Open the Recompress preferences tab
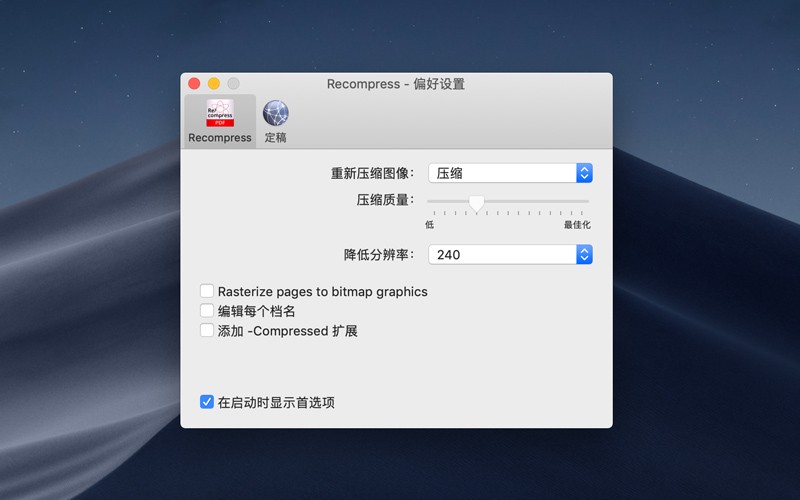The image size is (800, 500). (220, 121)
